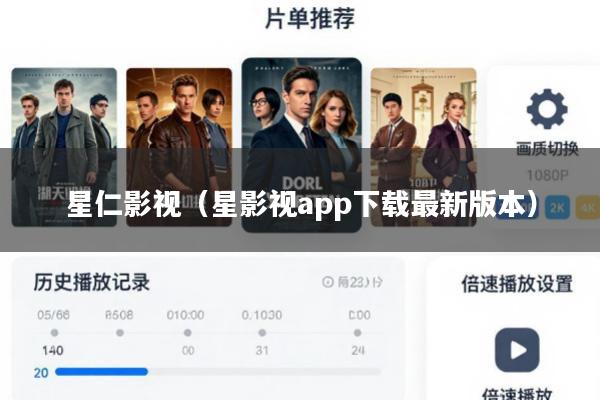This screenshot has width=600, height=400.
Task: Select the last timeline dot marked 24
Action: coord(357,333)
